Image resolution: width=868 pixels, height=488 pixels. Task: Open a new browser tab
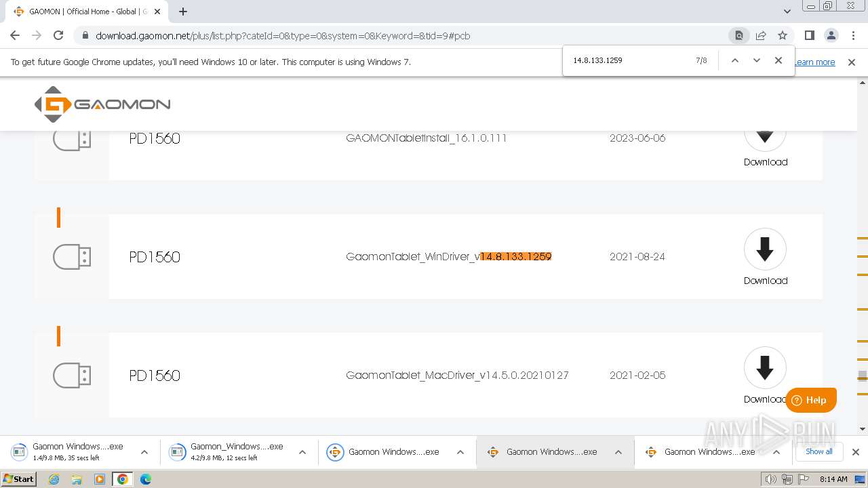point(183,12)
